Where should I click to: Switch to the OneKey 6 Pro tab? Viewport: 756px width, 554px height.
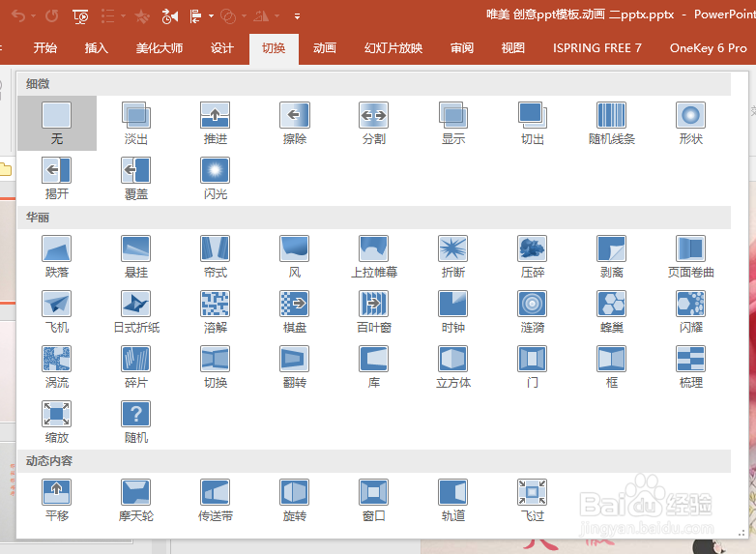pyautogui.click(x=709, y=48)
